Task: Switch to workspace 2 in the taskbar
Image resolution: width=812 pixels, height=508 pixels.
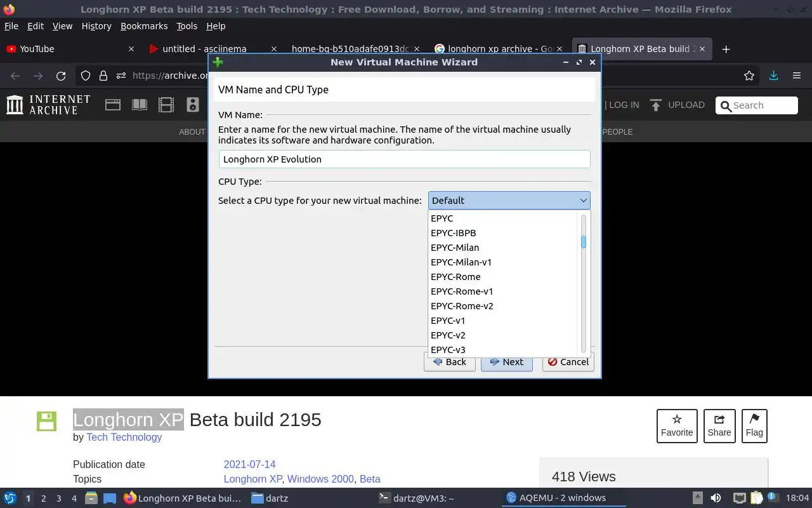Action: click(x=44, y=498)
